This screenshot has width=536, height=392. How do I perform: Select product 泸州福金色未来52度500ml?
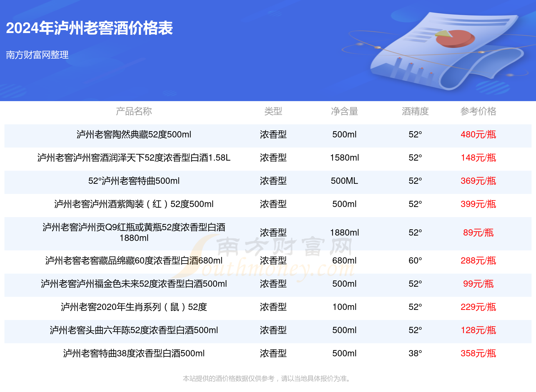pyautogui.click(x=134, y=284)
